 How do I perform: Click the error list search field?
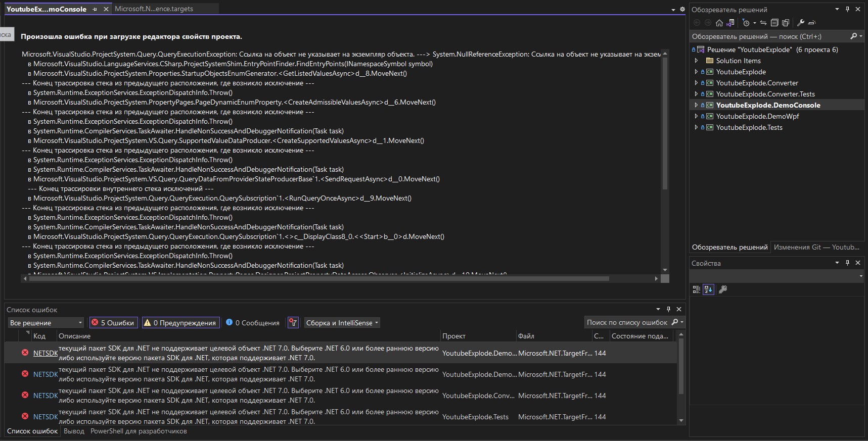(627, 322)
